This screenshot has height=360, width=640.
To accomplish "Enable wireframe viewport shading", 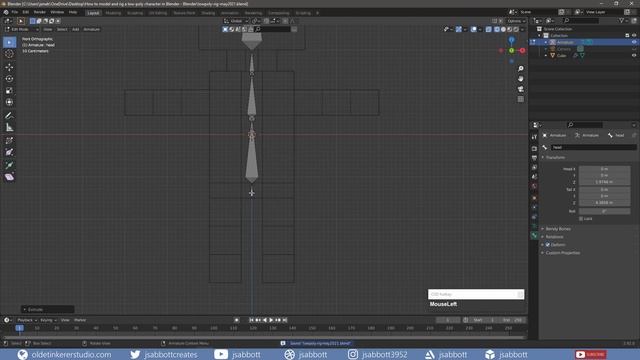I will pyautogui.click(x=497, y=29).
